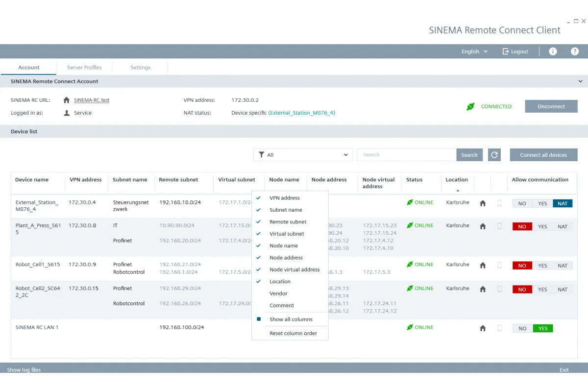588x392 pixels.
Task: Set SINEMA RC LAN 1 communication to NO
Action: click(x=522, y=328)
